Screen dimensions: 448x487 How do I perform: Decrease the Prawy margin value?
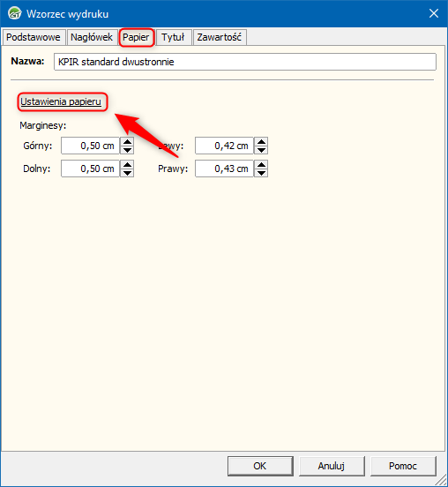click(x=261, y=173)
